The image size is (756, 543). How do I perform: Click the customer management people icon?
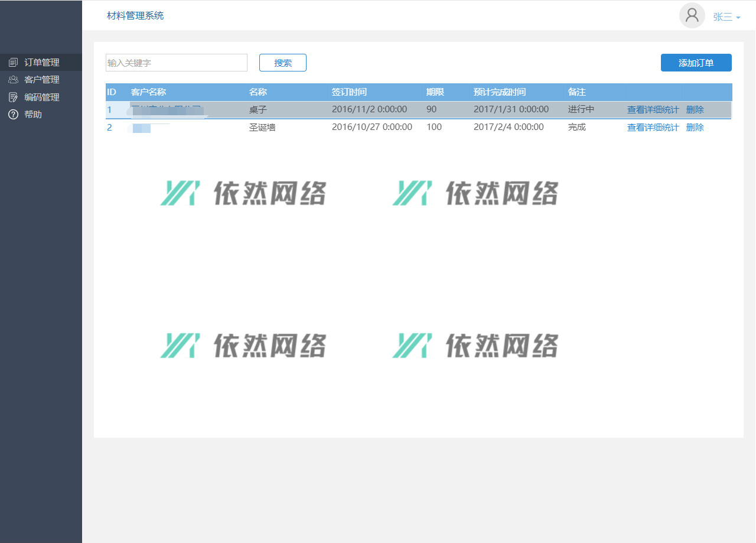tap(13, 80)
